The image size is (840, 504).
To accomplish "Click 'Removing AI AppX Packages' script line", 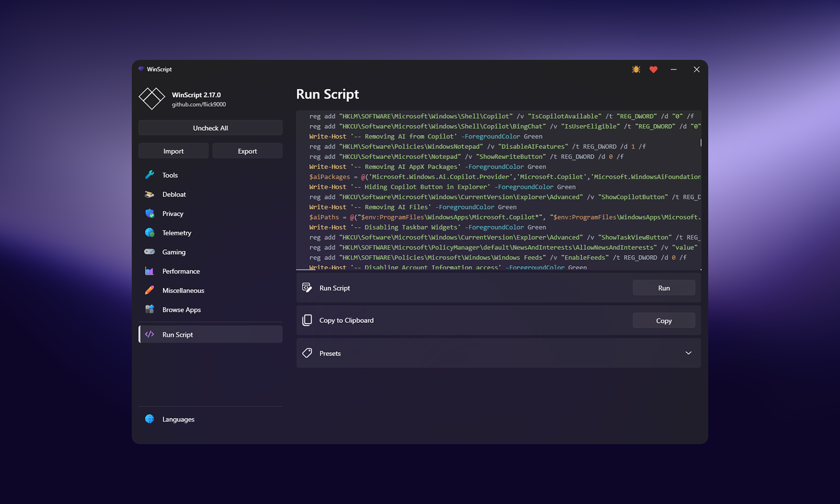I will point(427,167).
